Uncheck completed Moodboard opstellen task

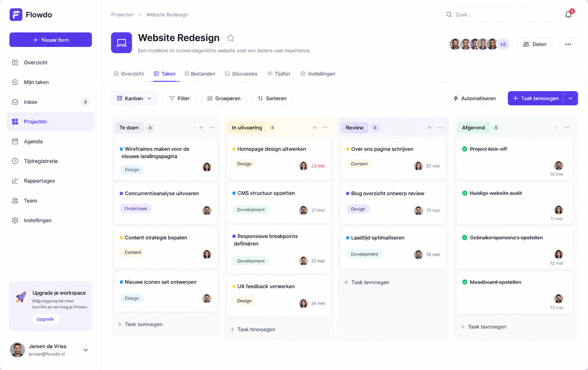click(465, 282)
